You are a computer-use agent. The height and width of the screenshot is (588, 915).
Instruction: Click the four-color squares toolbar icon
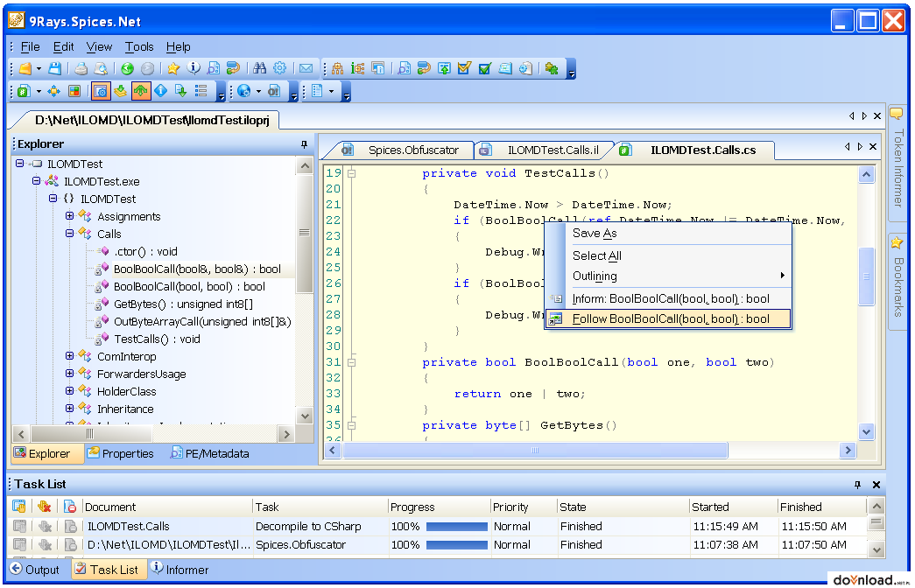coord(74,91)
